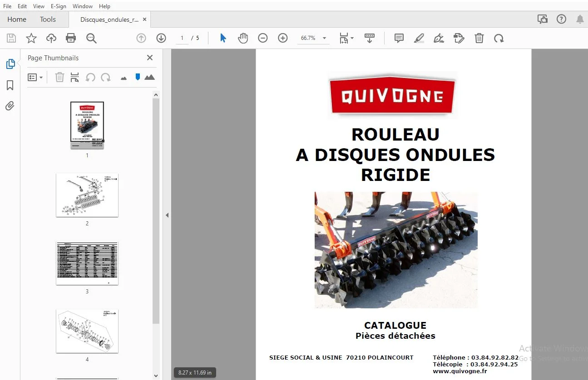Viewport: 588px width, 380px height.
Task: Add a sticky note comment
Action: [x=399, y=38]
